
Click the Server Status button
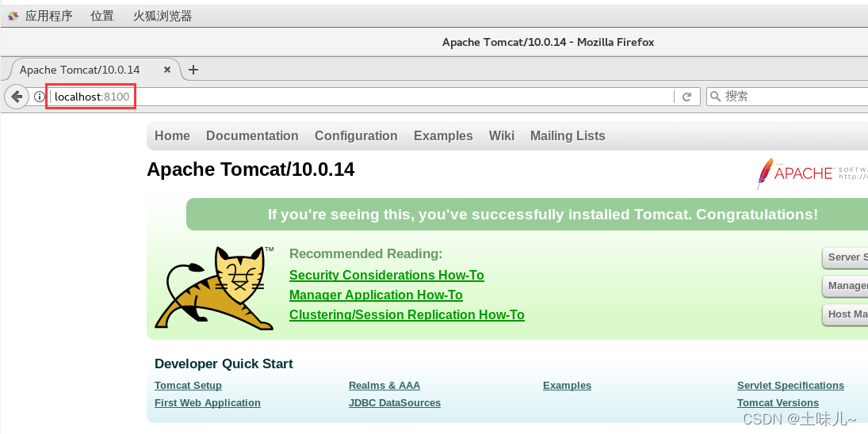pyautogui.click(x=845, y=257)
